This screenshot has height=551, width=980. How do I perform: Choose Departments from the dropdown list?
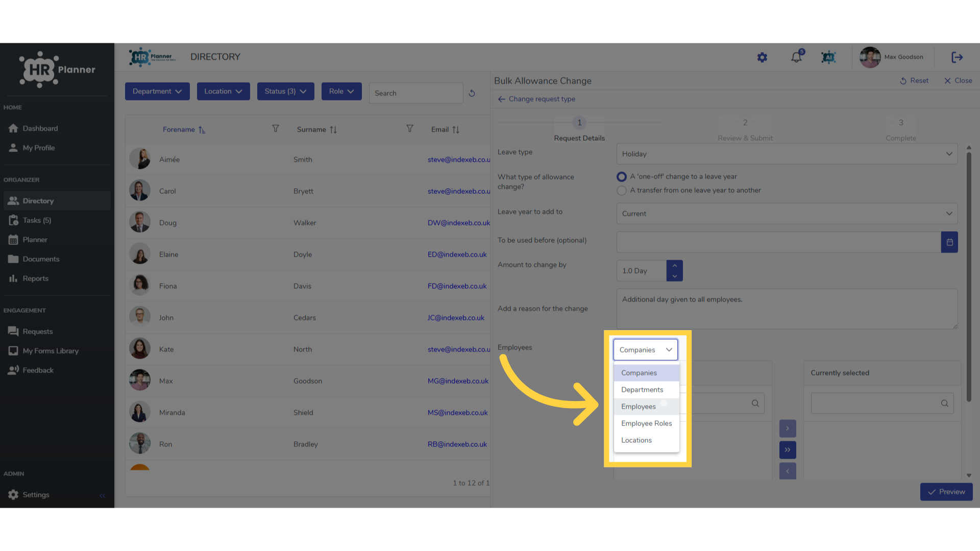[646, 390]
